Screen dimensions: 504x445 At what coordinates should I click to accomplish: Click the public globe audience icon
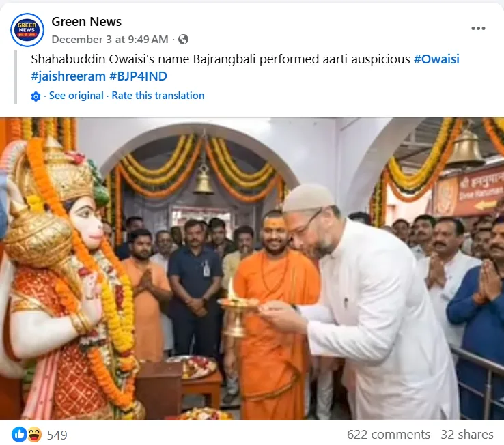pyautogui.click(x=183, y=39)
